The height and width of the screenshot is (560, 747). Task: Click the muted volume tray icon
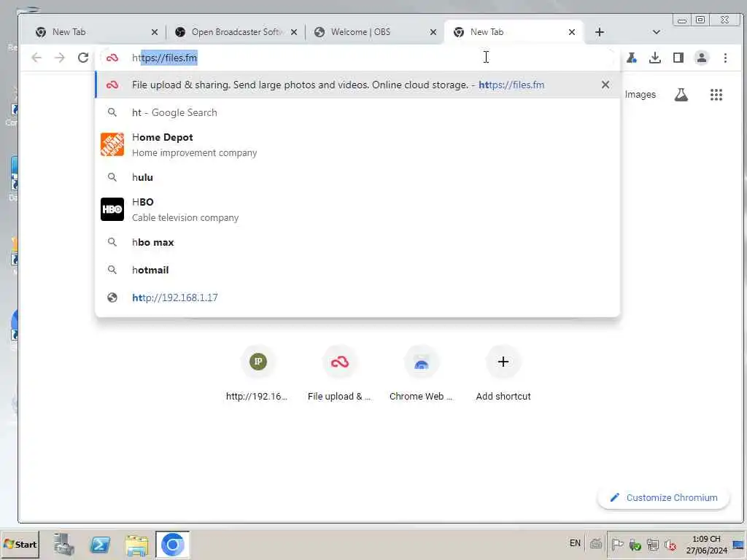click(x=670, y=544)
